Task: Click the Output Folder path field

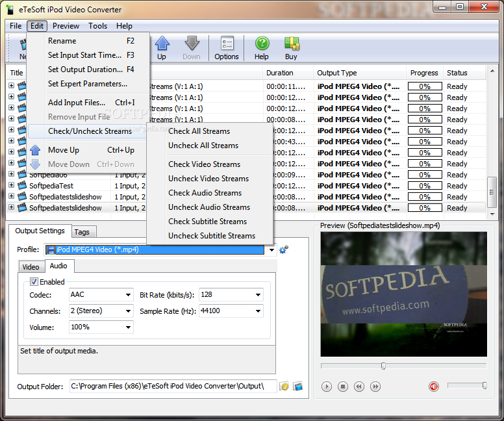Action: tap(173, 387)
